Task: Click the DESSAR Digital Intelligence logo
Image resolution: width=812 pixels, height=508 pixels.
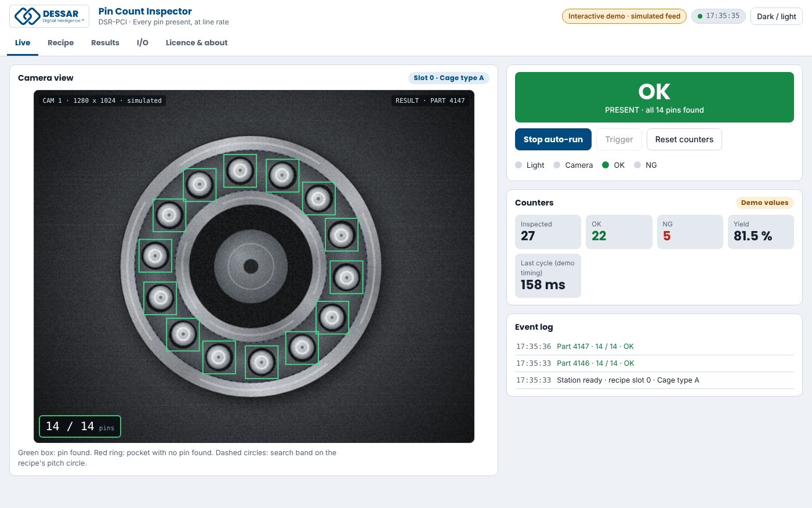Action: coord(49,16)
